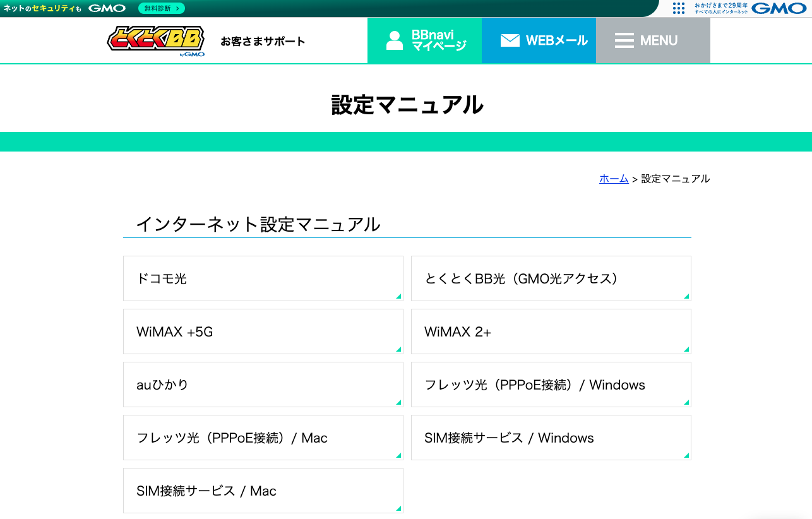Click the インターネット設定マニュアル heading
Viewport: 812px width, 519px height.
258,224
